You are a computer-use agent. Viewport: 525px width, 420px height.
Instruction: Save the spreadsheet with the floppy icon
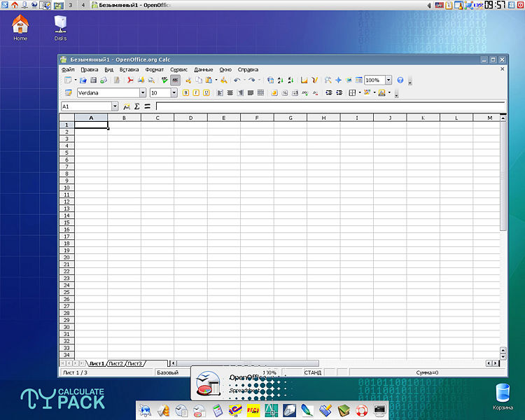pyautogui.click(x=93, y=80)
